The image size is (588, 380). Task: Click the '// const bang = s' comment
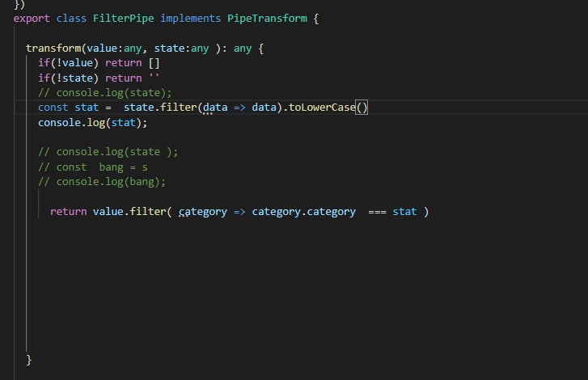[93, 167]
